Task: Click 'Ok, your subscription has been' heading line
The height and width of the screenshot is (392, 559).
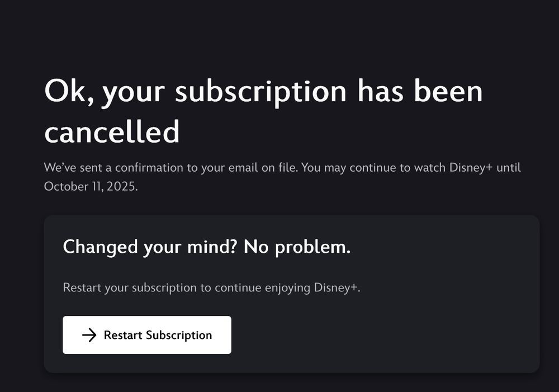Action: (x=263, y=91)
